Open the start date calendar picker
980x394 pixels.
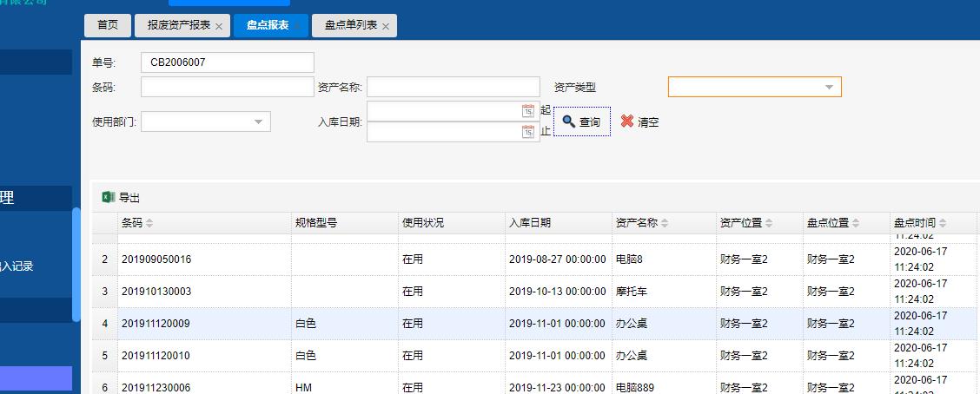(x=528, y=111)
